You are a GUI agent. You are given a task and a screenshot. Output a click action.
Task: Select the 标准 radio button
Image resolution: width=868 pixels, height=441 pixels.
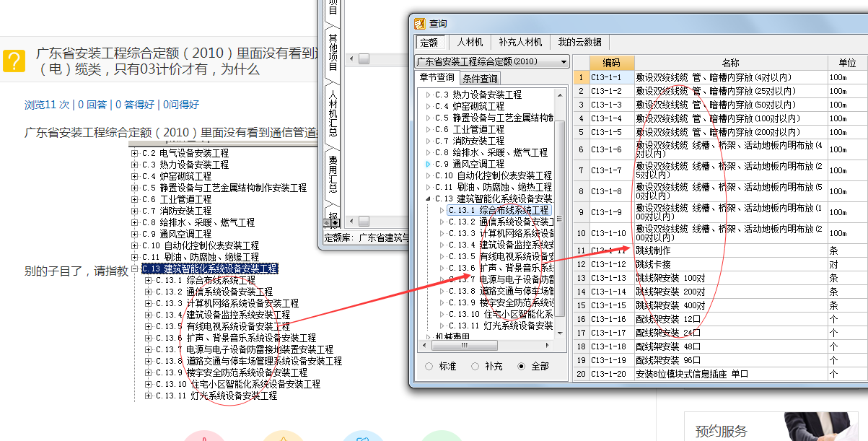429,367
